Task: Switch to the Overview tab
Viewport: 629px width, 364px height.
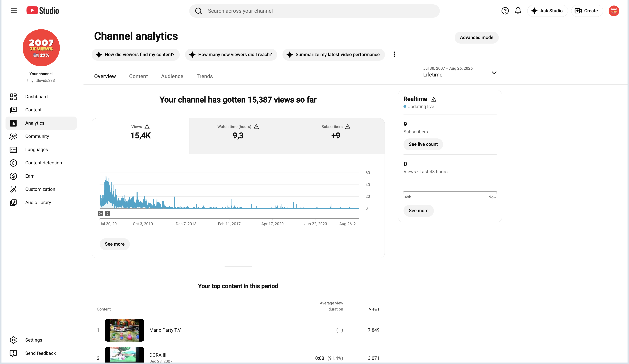Action: coord(105,76)
